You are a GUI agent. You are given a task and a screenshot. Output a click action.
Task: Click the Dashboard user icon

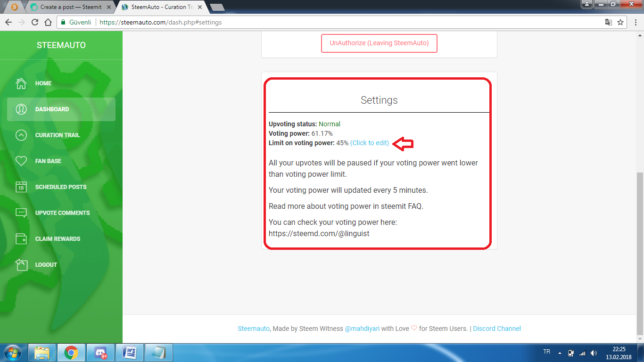coord(21,109)
